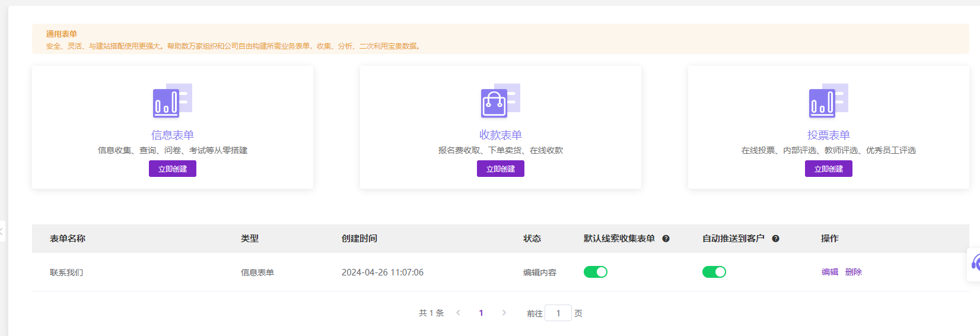
Task: Click the 投票表单 chart icon
Action: [828, 101]
